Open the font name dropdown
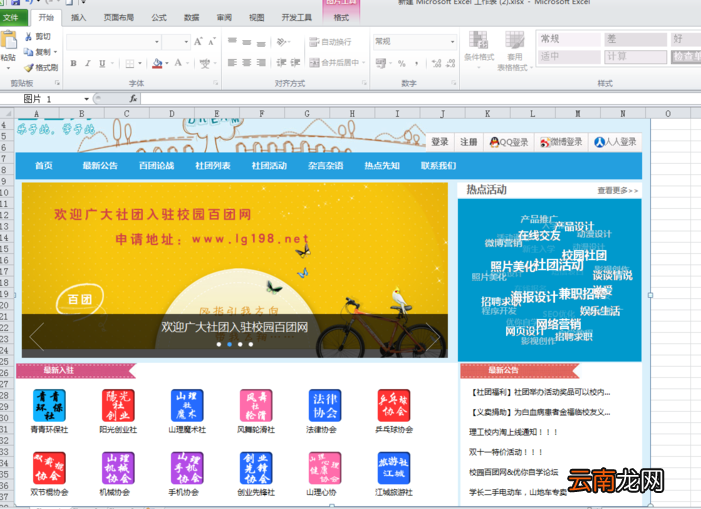 point(157,42)
